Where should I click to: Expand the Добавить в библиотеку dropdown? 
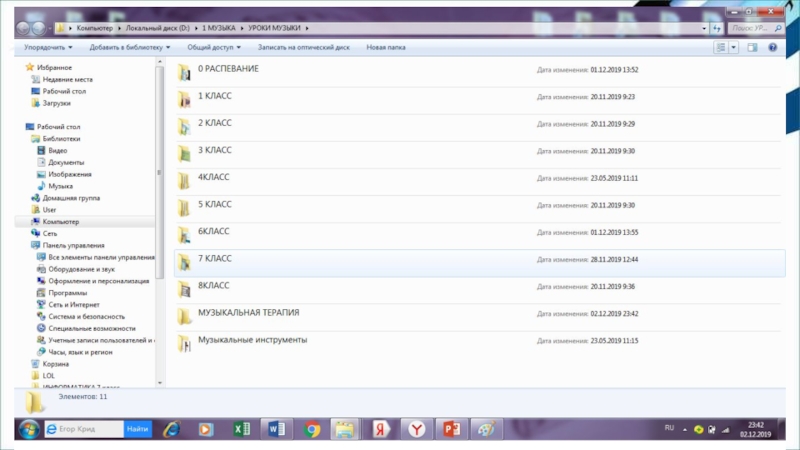click(x=130, y=47)
